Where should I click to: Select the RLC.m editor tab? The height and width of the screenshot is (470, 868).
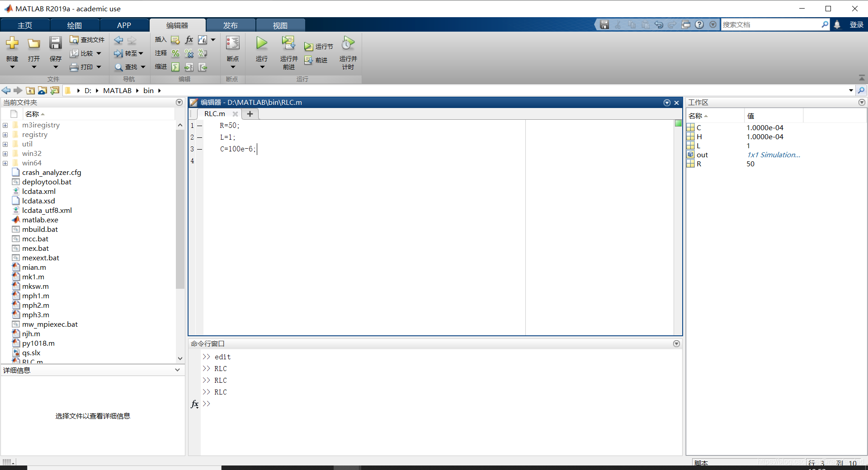pos(215,114)
